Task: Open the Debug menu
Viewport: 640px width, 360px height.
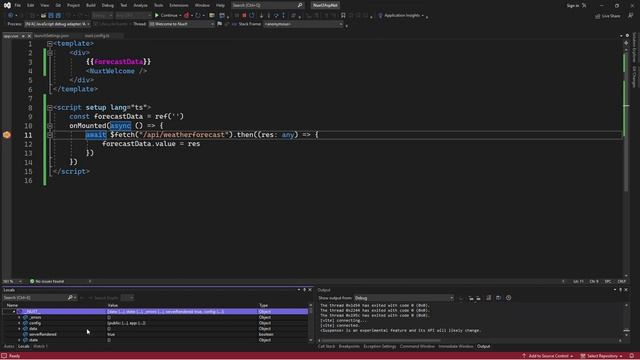Action: [x=108, y=5]
